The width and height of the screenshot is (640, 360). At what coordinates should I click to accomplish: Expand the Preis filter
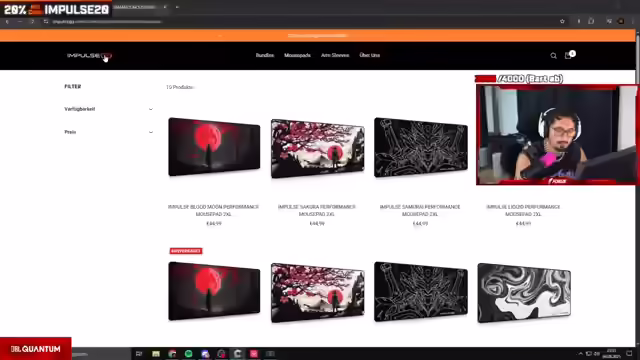[109, 132]
